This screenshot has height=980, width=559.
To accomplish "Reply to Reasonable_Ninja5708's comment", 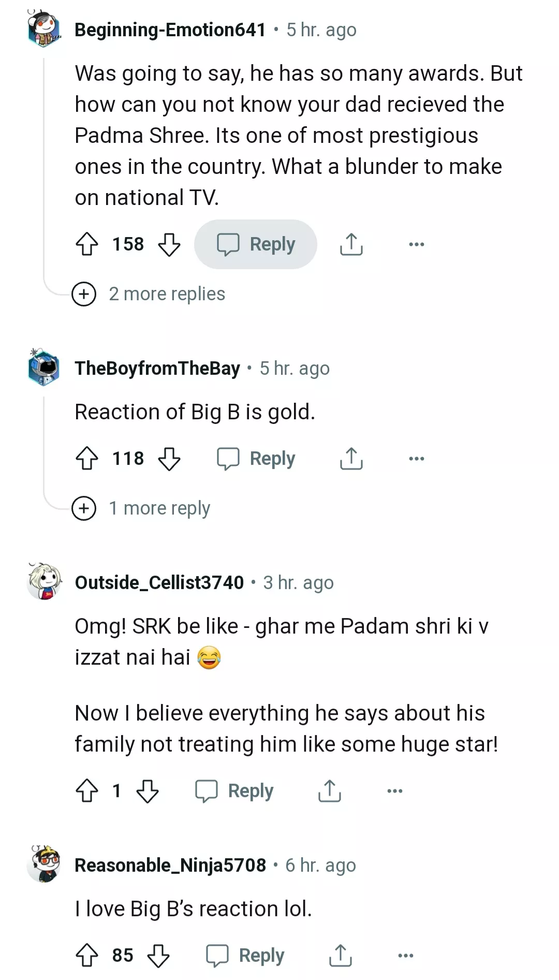I will pyautogui.click(x=245, y=956).
